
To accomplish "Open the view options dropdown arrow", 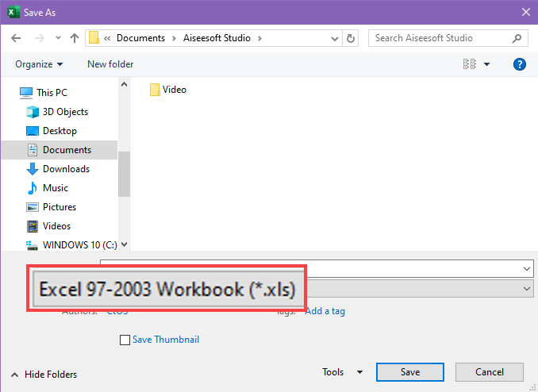I will point(486,64).
